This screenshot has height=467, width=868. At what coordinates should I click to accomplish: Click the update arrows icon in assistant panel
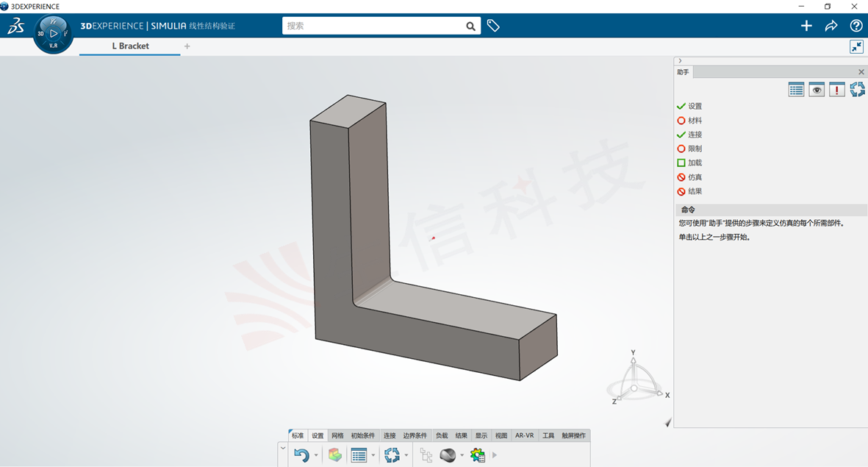click(857, 90)
